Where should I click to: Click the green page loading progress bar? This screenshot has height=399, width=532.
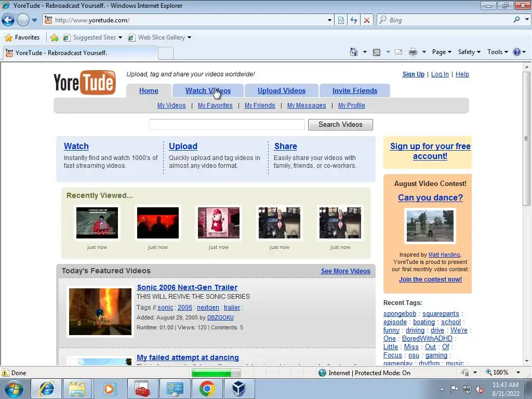[x=216, y=373]
